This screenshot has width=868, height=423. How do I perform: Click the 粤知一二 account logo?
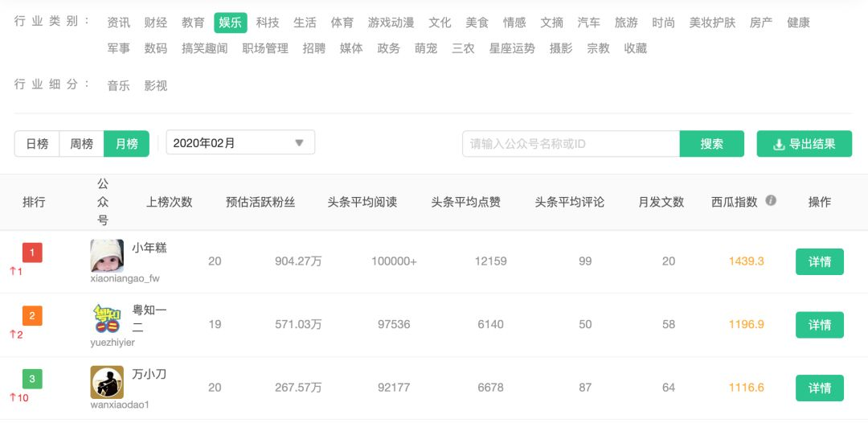point(107,319)
